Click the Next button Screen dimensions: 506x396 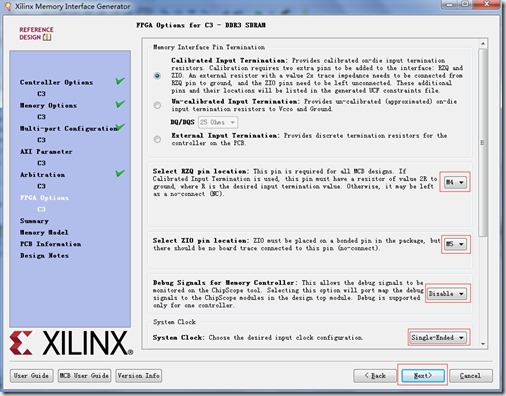click(x=423, y=376)
